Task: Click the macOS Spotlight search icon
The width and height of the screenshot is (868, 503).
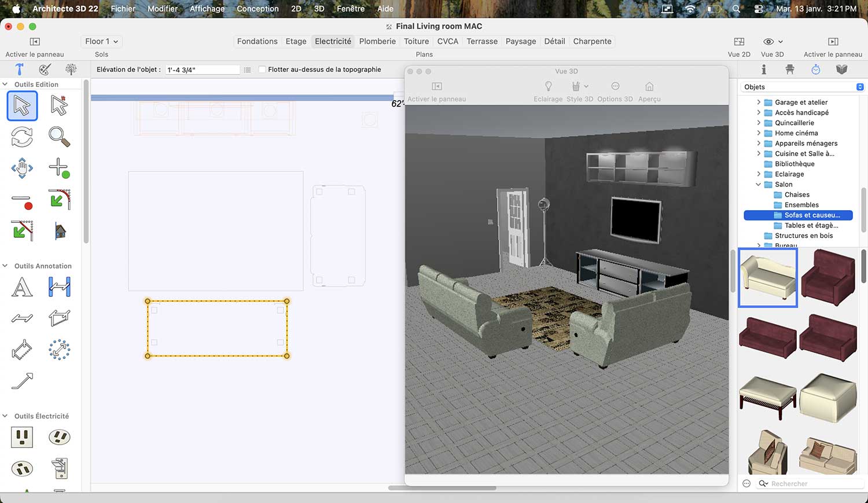Action: pyautogui.click(x=736, y=9)
